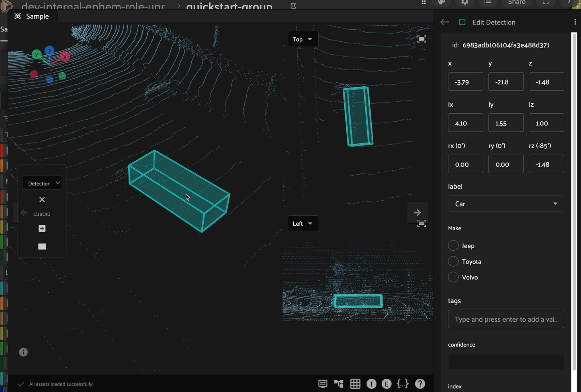Click the info icon in 3D viewer
This screenshot has width=581, height=392.
click(23, 352)
